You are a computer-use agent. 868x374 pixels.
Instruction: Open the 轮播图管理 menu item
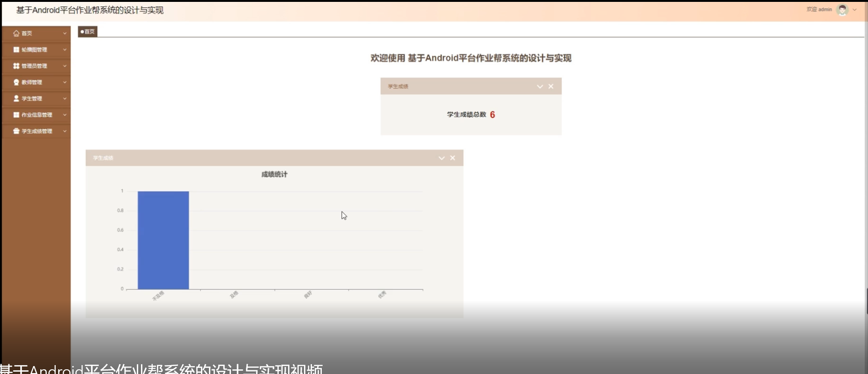click(x=36, y=50)
